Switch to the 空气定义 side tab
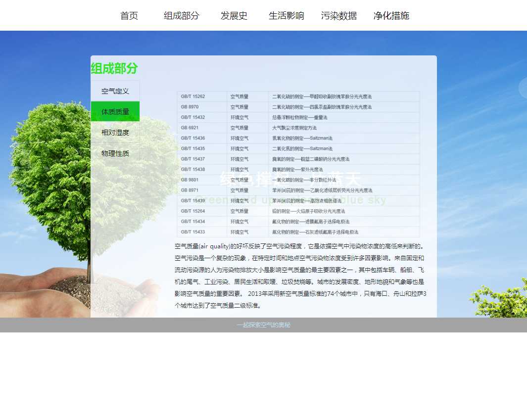This screenshot has height=420, width=527. tap(115, 91)
